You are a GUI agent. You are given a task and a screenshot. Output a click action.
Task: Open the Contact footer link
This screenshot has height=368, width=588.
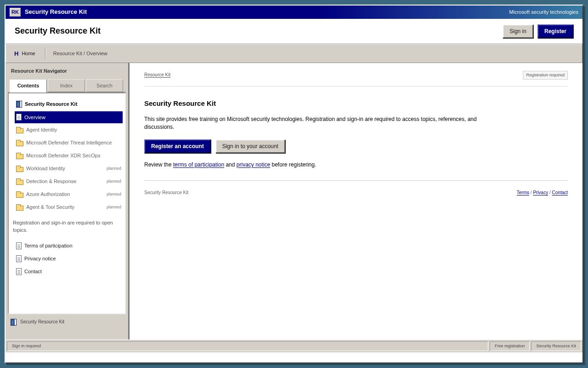(x=560, y=193)
